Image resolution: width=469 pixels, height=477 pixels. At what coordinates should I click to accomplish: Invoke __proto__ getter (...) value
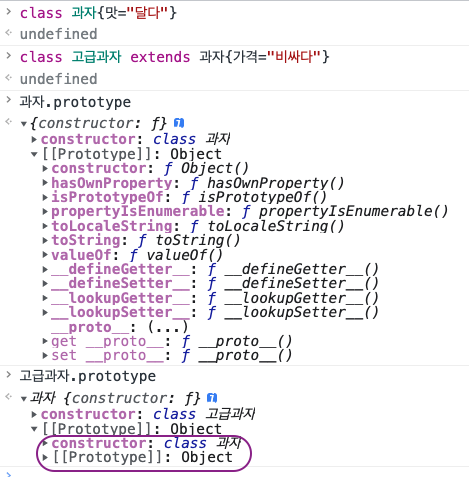click(x=168, y=327)
